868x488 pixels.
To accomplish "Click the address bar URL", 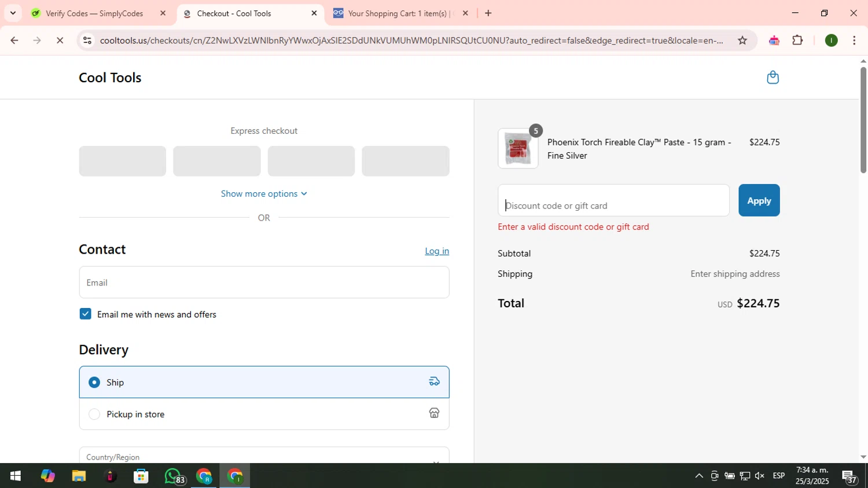I will coord(411,41).
